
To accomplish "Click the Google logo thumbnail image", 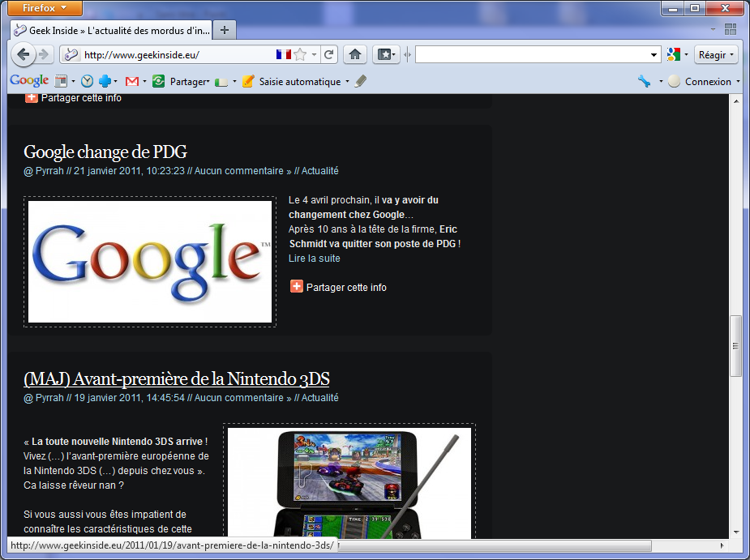I will click(x=150, y=262).
